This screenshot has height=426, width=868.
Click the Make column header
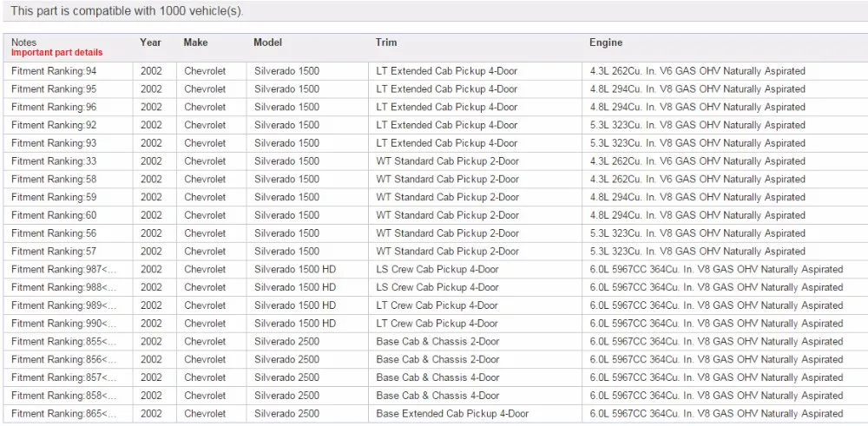click(x=196, y=43)
